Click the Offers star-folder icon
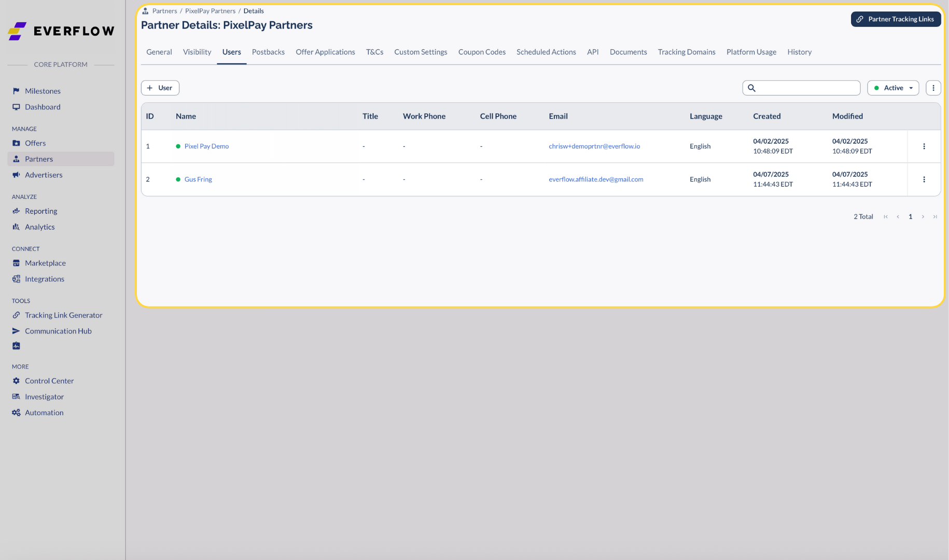The height and width of the screenshot is (560, 949). tap(16, 143)
